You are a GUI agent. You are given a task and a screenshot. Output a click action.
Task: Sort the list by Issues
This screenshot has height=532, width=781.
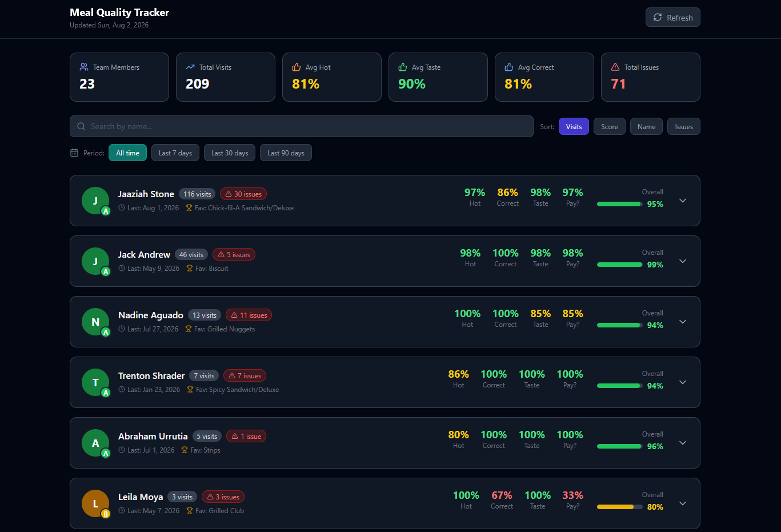684,126
